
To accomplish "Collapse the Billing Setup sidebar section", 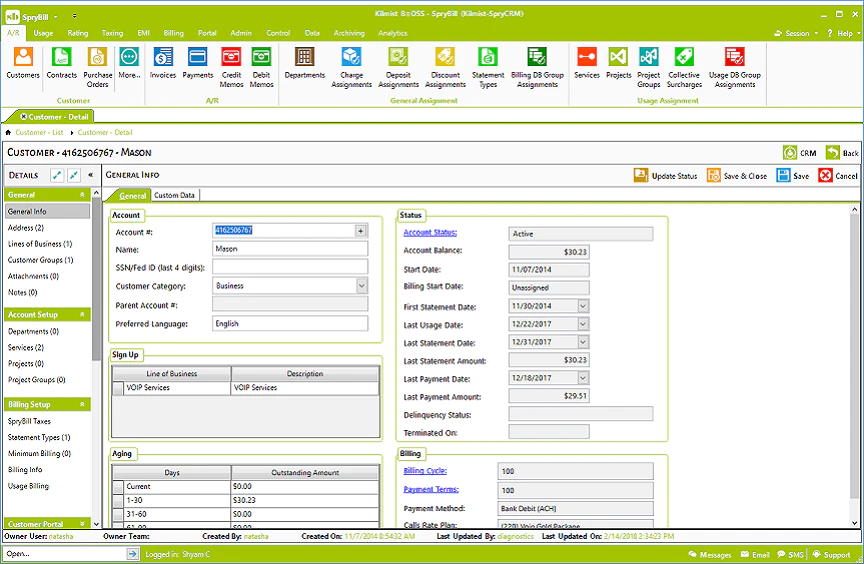I will pyautogui.click(x=82, y=404).
